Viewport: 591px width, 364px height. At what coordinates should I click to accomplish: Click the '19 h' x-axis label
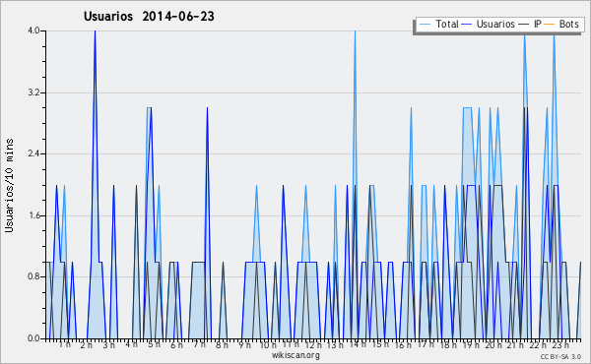pos(471,344)
